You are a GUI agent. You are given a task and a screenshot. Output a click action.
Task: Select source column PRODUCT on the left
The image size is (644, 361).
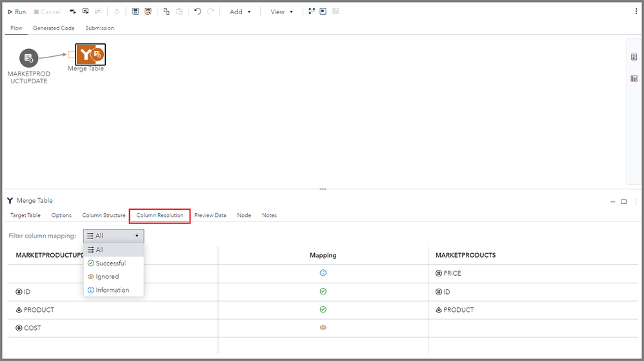[x=35, y=309]
